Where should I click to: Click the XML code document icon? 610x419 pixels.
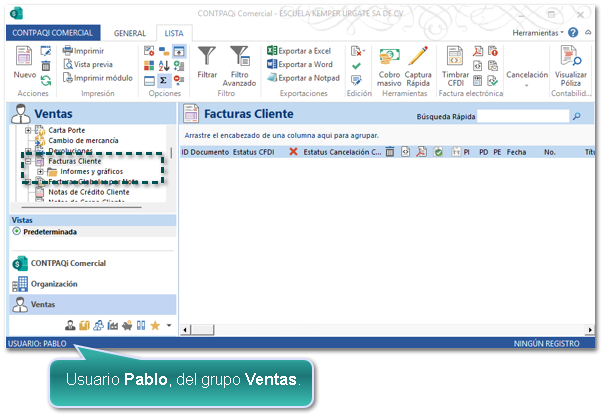coord(478,66)
